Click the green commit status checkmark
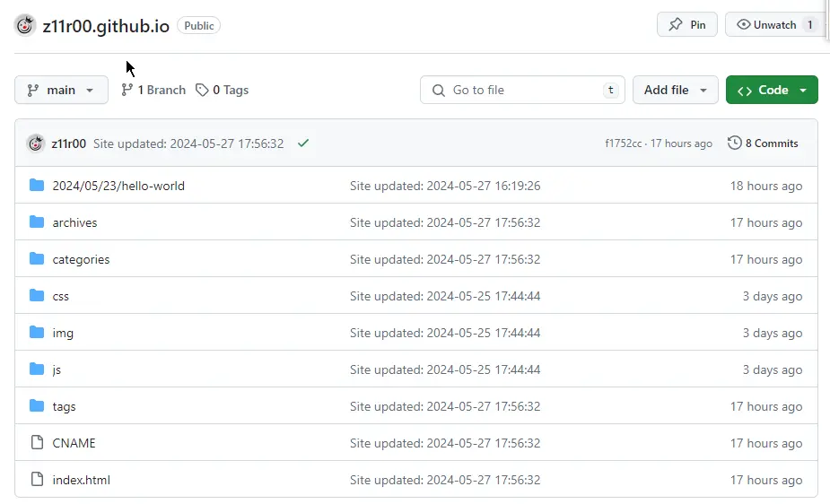The width and height of the screenshot is (830, 504). 303,143
